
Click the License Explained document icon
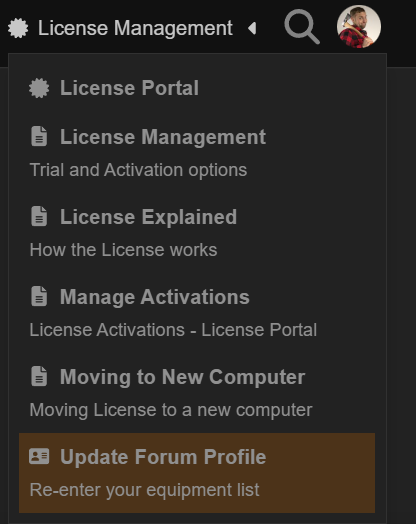tap(39, 216)
